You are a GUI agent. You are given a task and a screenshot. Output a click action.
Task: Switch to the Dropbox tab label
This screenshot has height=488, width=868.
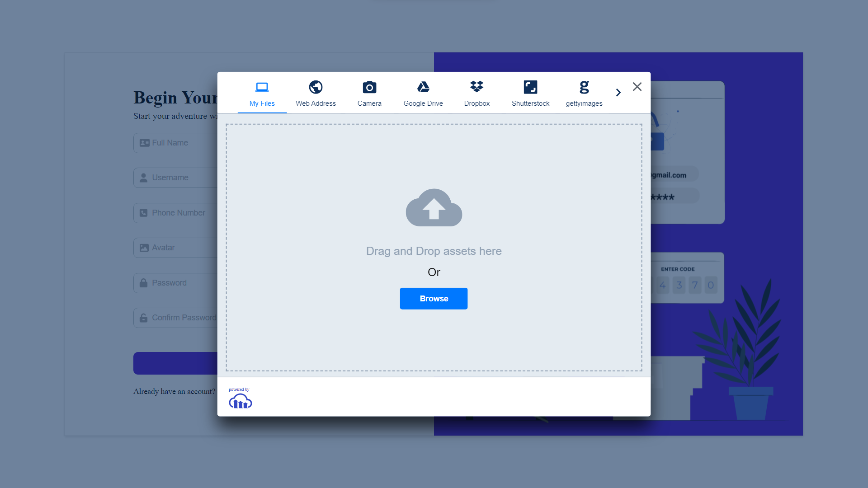[x=476, y=103]
